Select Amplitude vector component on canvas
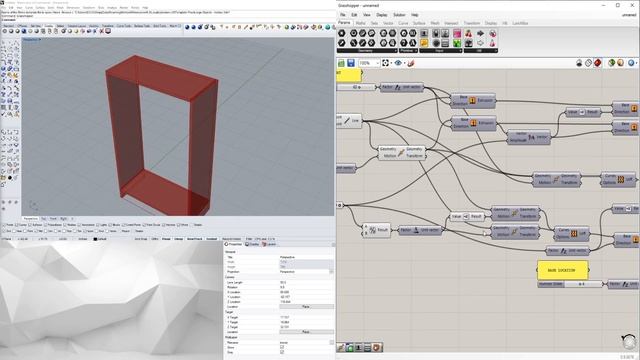The width and height of the screenshot is (640, 360). tap(529, 137)
